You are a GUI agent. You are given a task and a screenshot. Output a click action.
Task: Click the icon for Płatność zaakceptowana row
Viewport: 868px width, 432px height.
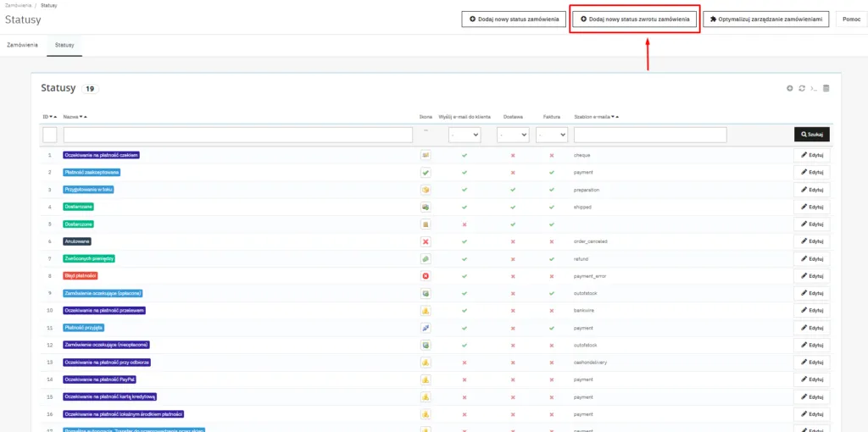(426, 173)
